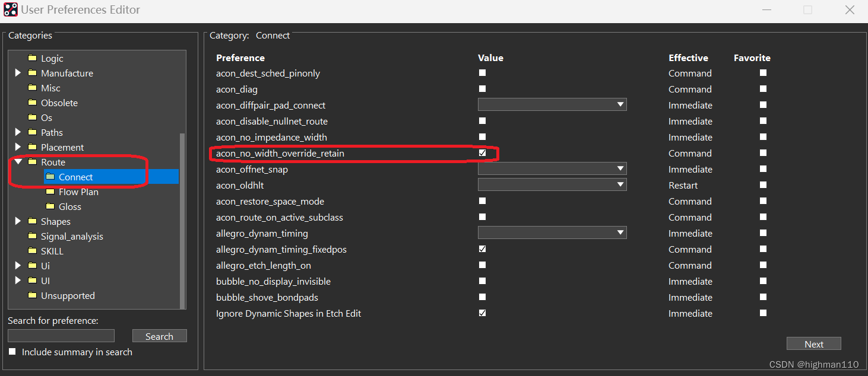Screen dimensions: 868x376
Task: Open the allegro_dynam_timing dropdown
Action: tap(552, 233)
